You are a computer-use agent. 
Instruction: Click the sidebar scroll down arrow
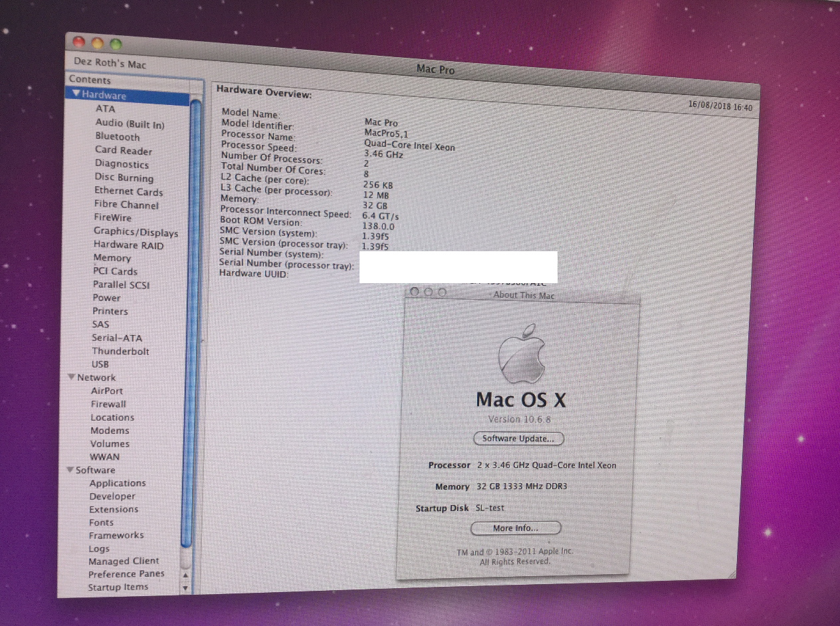coord(185,588)
